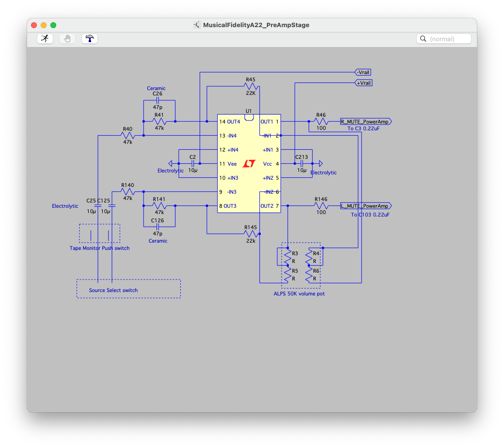Click the 'Tape Monitor Push switch' comment
Viewport: 504px width, 448px height.
(x=100, y=248)
